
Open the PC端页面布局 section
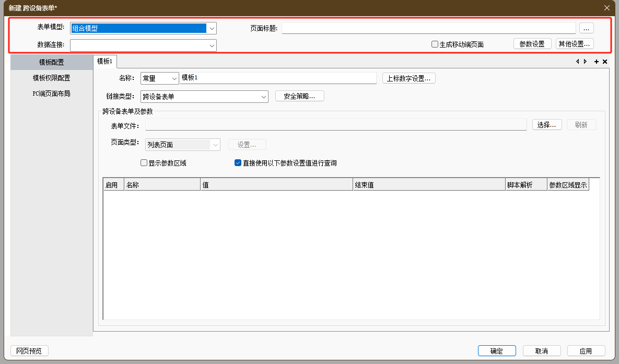51,93
